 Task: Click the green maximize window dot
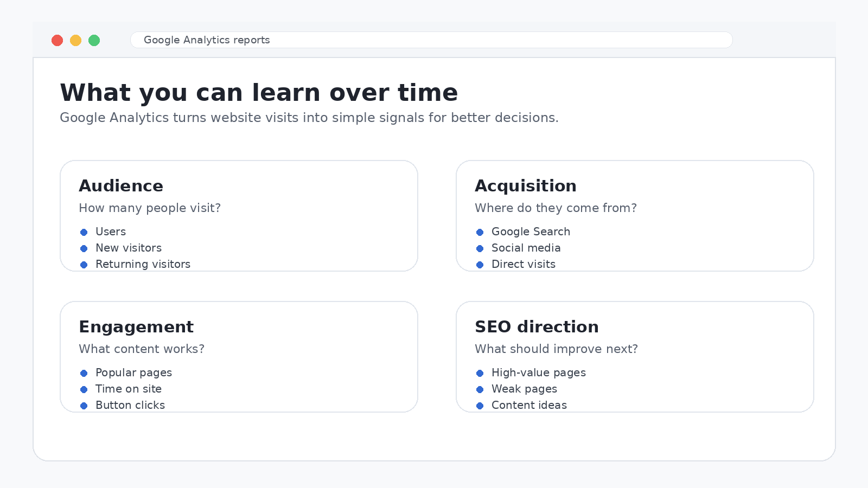(x=94, y=40)
